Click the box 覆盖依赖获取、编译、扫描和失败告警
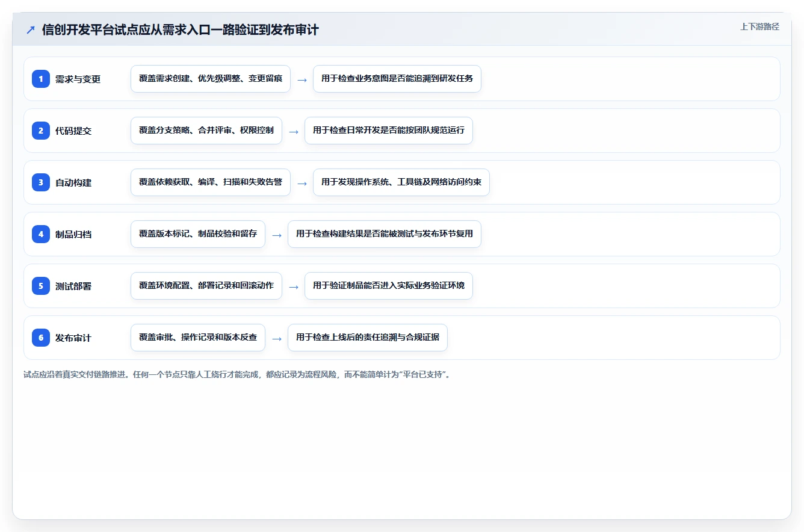Screen dimensions: 804x532 tap(211, 182)
